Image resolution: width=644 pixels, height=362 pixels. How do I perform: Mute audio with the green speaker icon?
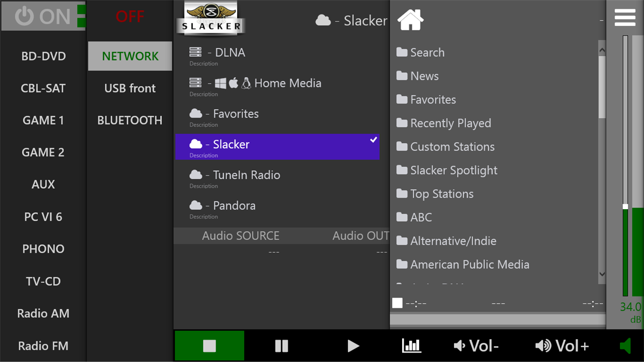click(x=625, y=345)
